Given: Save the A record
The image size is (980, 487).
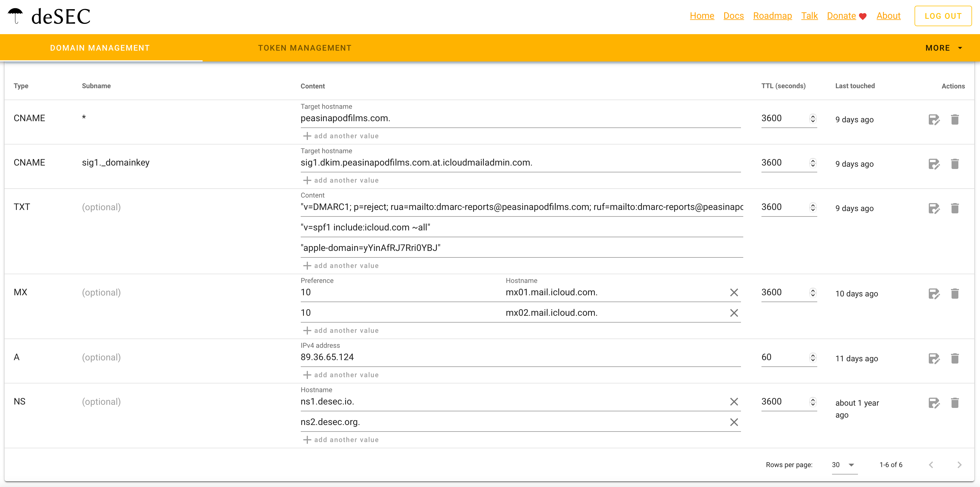Looking at the screenshot, I should coord(934,358).
